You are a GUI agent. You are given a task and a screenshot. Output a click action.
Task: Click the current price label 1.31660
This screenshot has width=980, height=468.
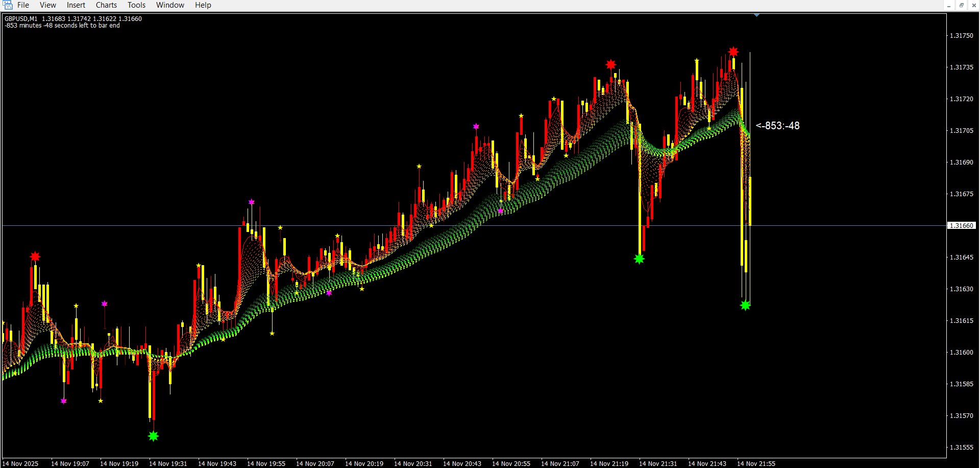point(962,225)
